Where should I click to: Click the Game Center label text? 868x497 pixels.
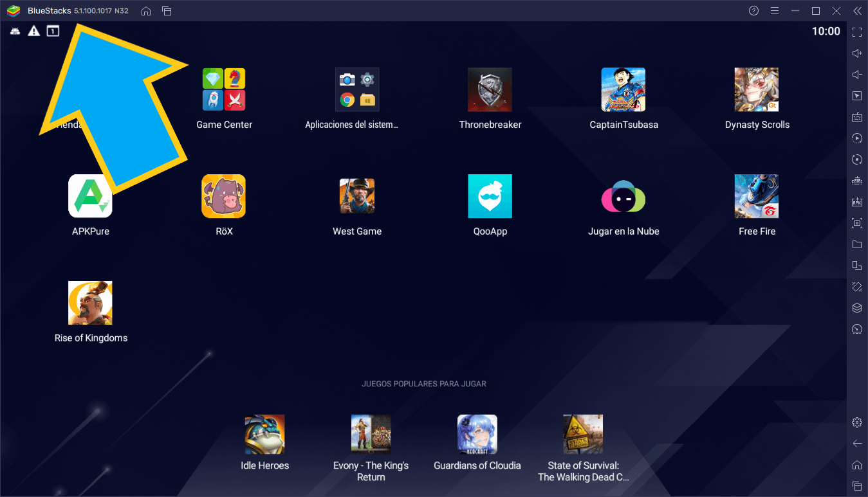coord(224,125)
